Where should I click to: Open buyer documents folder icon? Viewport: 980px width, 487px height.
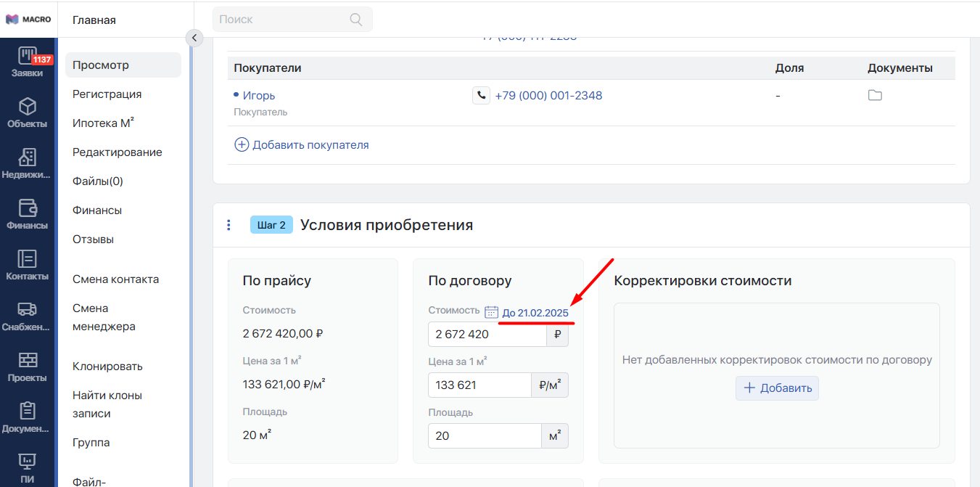click(875, 96)
